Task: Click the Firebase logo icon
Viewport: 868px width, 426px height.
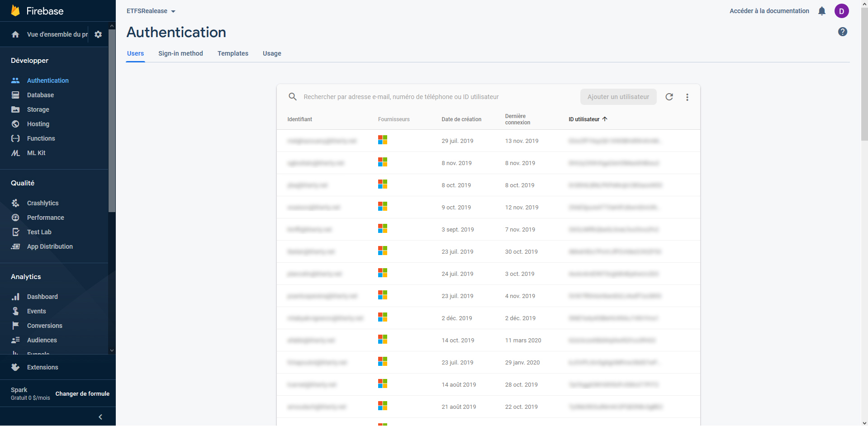Action: point(15,10)
